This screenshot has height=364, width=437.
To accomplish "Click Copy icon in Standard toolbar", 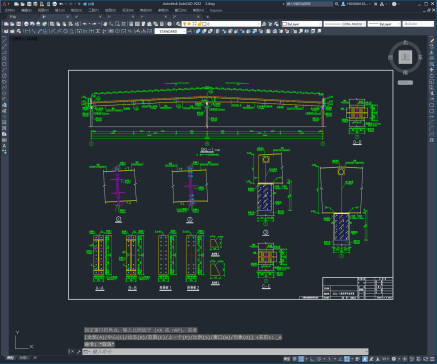I will [58, 24].
